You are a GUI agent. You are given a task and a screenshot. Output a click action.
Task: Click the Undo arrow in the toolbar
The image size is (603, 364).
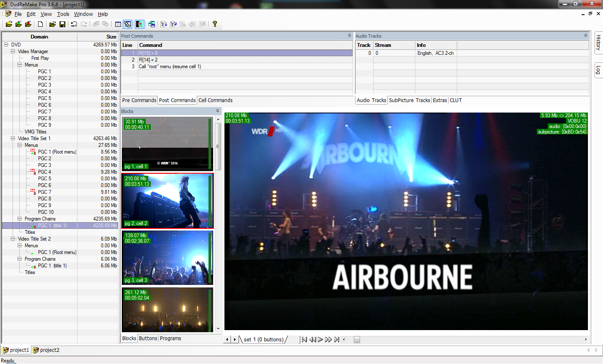[74, 24]
